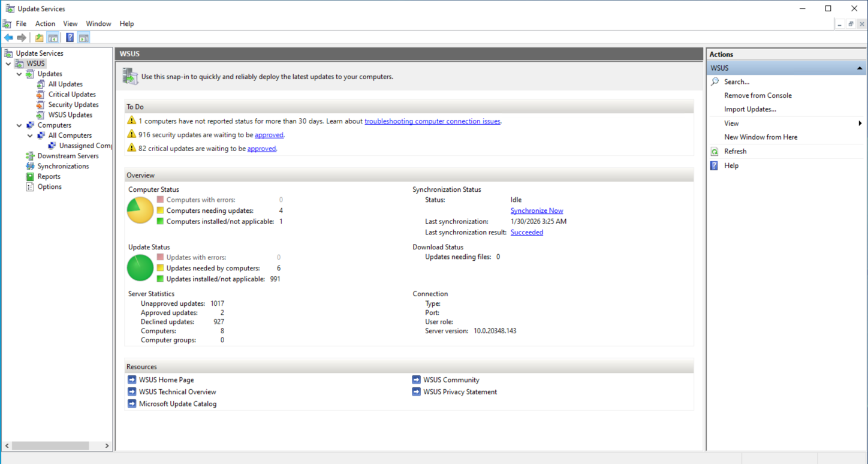
Task: Click the Synchronize Now link
Action: coord(537,210)
